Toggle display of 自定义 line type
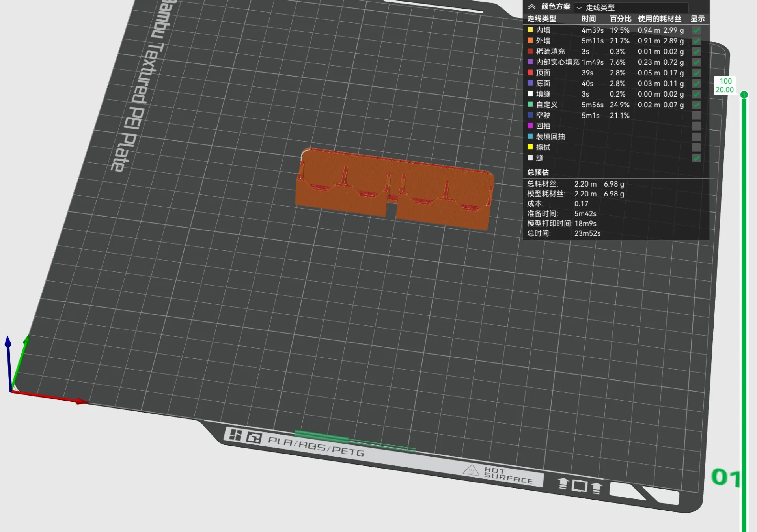The width and height of the screenshot is (757, 532). tap(697, 105)
